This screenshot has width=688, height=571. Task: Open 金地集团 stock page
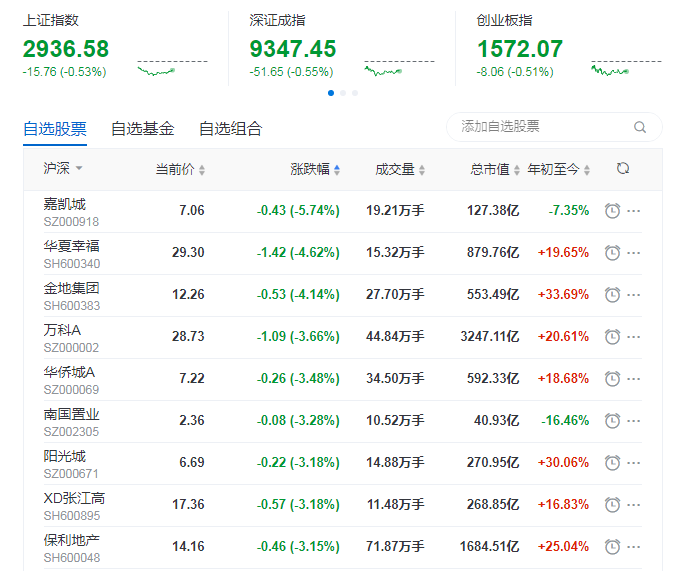pos(72,288)
